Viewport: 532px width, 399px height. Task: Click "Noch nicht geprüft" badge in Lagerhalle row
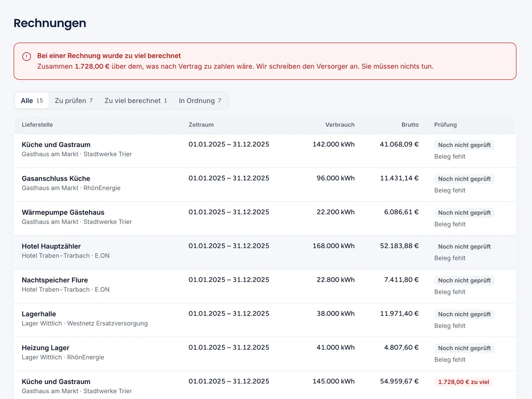(464, 314)
